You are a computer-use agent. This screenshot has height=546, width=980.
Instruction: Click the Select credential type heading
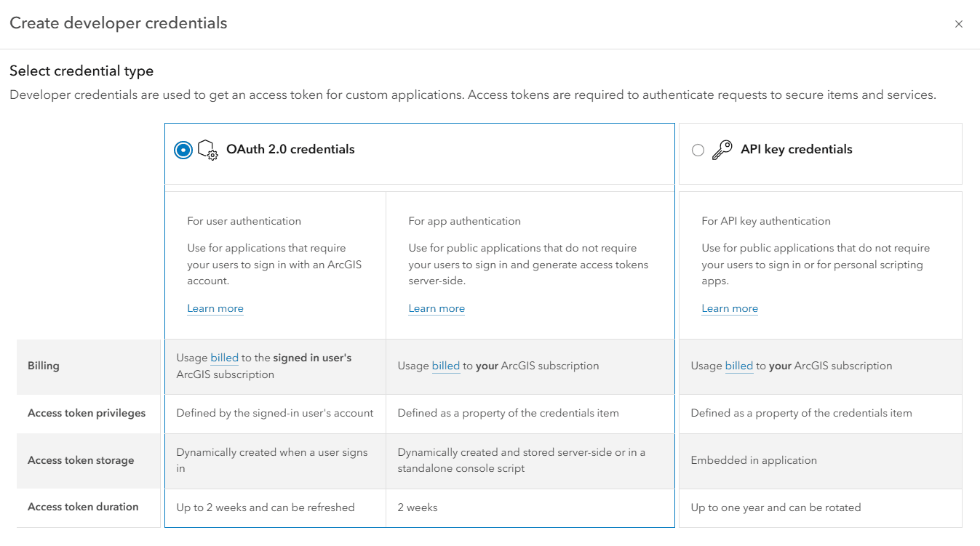[81, 71]
